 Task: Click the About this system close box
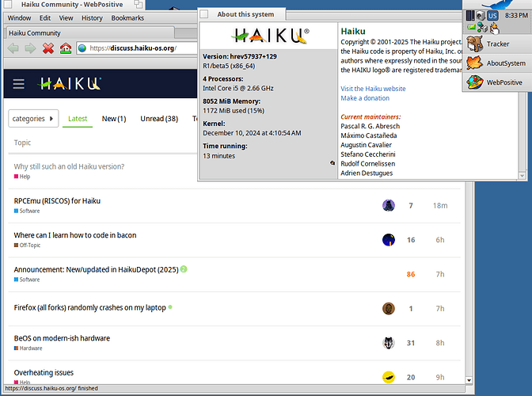pyautogui.click(x=204, y=14)
